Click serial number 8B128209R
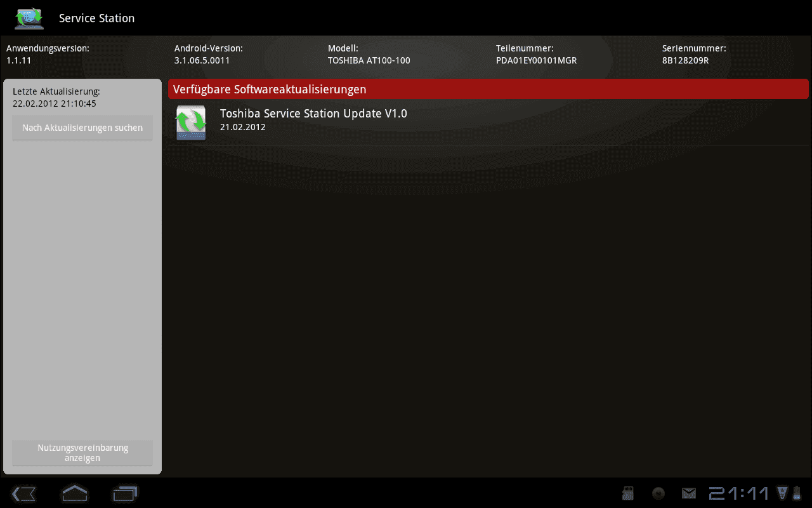The image size is (812, 508). [x=685, y=60]
